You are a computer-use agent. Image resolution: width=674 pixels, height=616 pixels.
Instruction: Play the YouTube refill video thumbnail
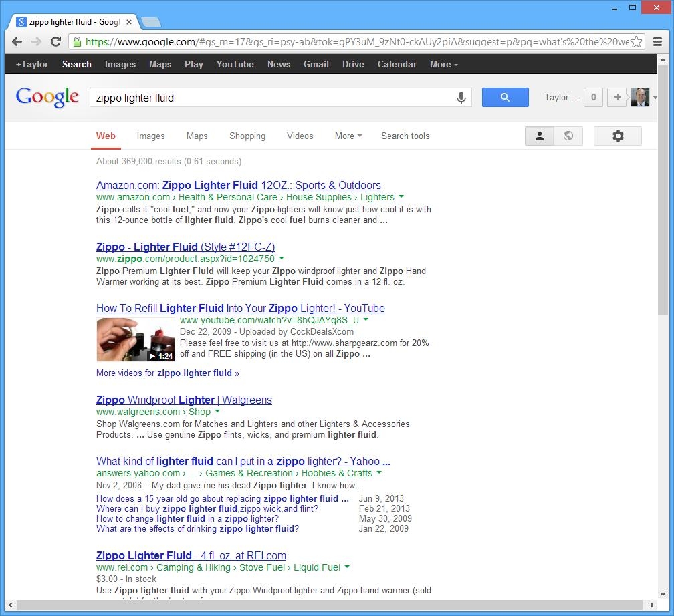(x=136, y=339)
